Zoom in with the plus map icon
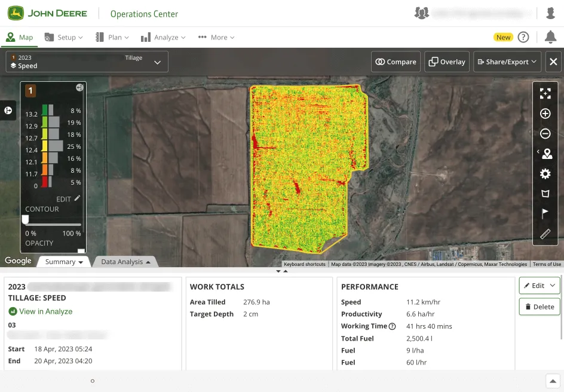Viewport: 564px width, 392px height. [x=545, y=114]
